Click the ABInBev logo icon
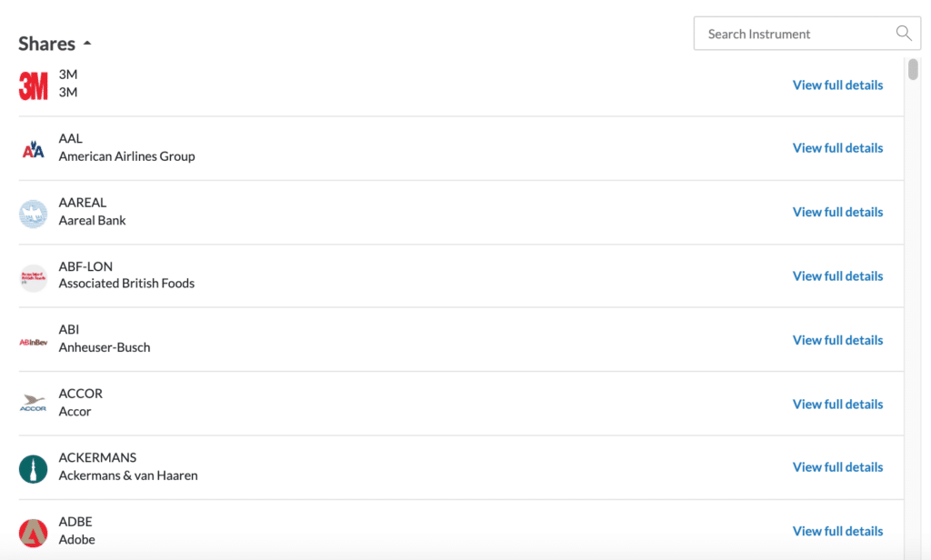Screen dimensions: 931x560 click(x=34, y=342)
